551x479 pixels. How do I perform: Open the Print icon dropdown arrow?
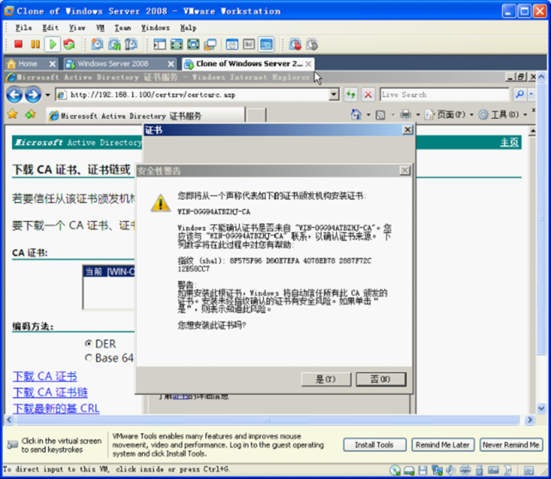(418, 115)
